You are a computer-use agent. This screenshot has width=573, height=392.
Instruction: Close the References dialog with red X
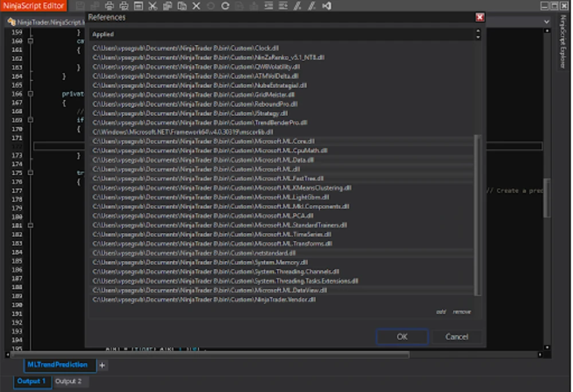click(480, 17)
